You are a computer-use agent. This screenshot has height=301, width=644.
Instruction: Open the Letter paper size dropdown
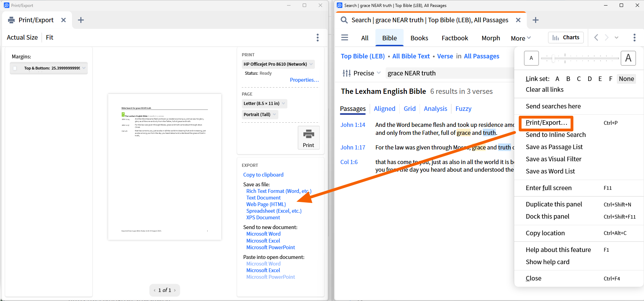[x=265, y=103]
